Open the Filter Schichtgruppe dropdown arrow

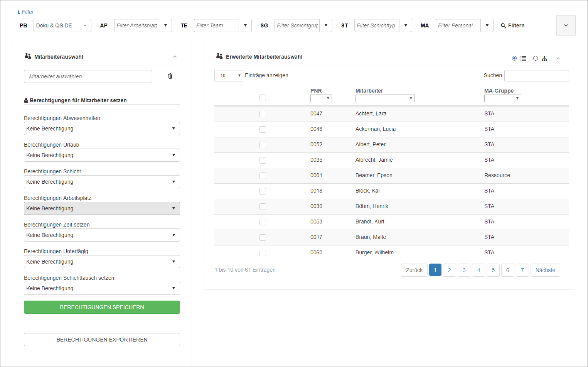326,25
